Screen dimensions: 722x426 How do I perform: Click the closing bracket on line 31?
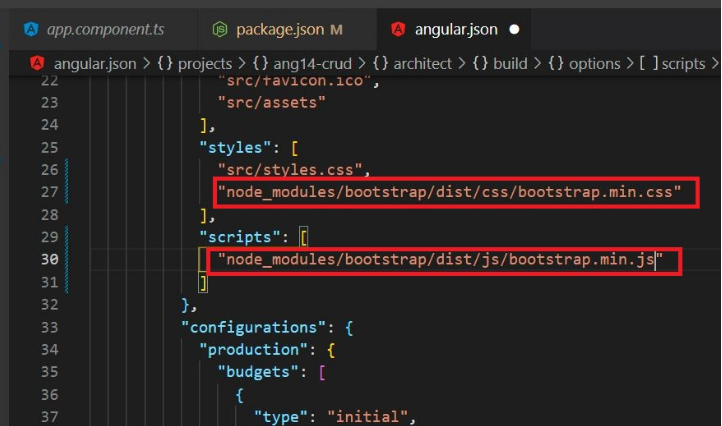pyautogui.click(x=204, y=282)
